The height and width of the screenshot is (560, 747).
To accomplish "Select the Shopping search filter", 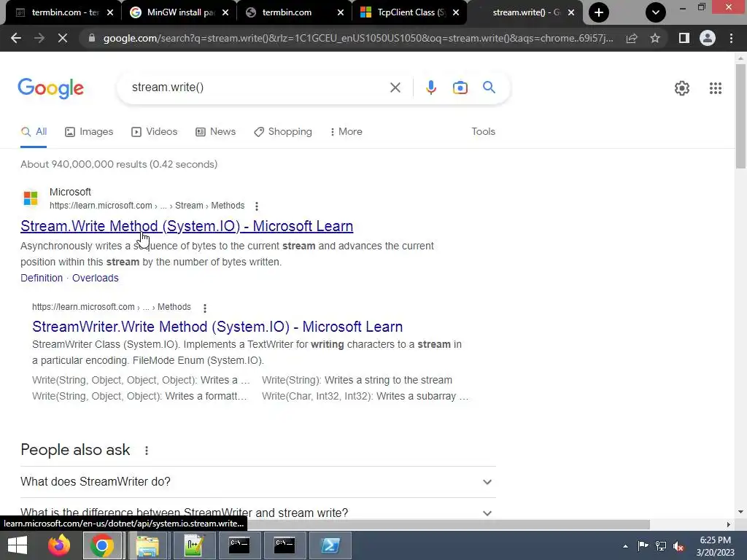I will tap(283, 132).
